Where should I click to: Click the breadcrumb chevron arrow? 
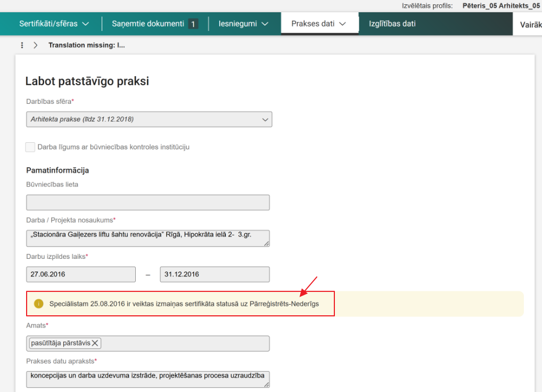(x=35, y=45)
